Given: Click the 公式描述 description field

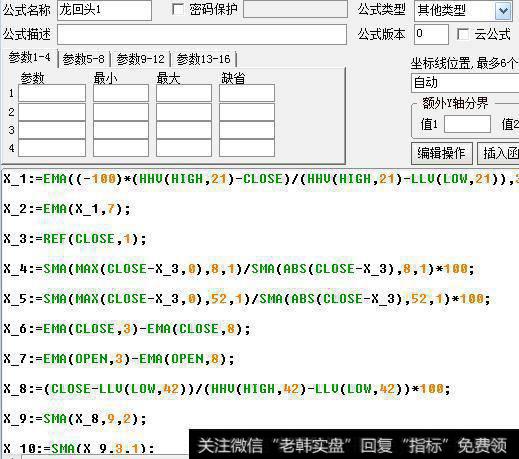Looking at the screenshot, I should point(202,34).
